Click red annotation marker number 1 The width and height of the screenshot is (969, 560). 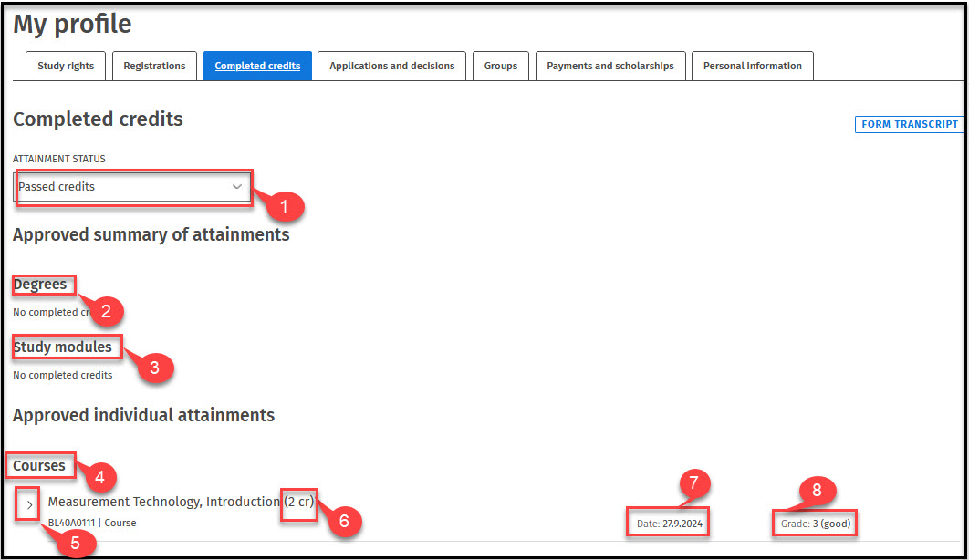[284, 207]
